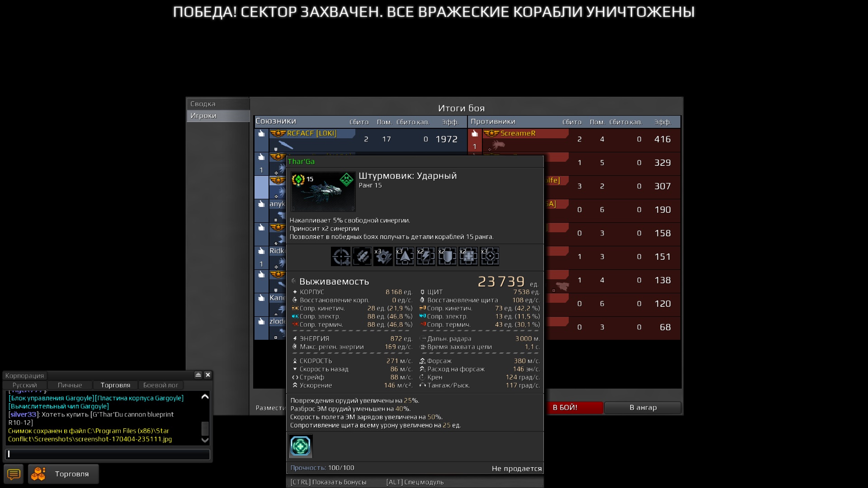Click the rank wings emblem of ScreameR

491,133
